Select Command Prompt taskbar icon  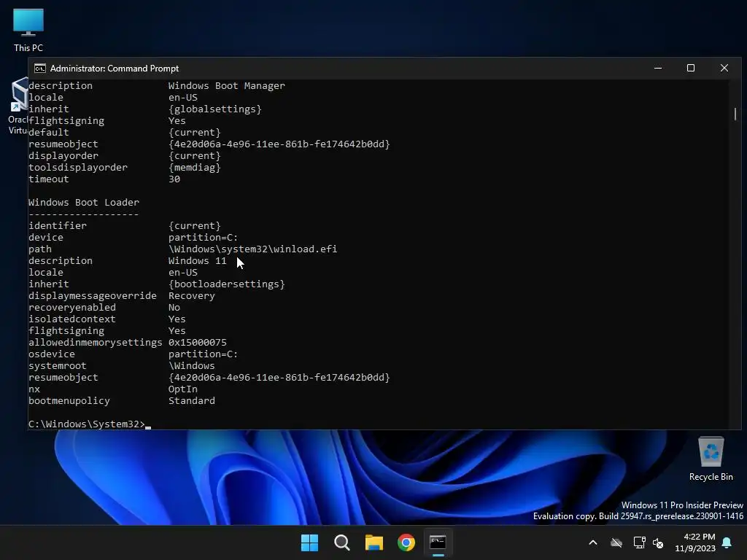click(x=438, y=542)
